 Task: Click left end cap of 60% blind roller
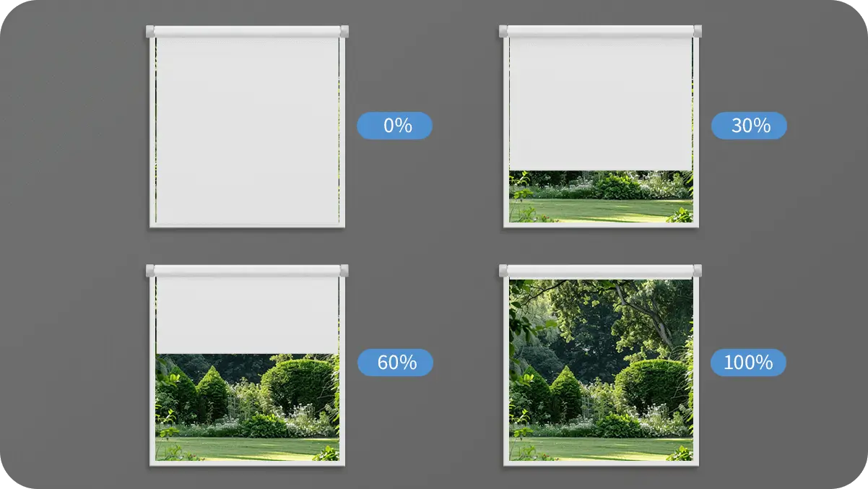click(x=150, y=270)
